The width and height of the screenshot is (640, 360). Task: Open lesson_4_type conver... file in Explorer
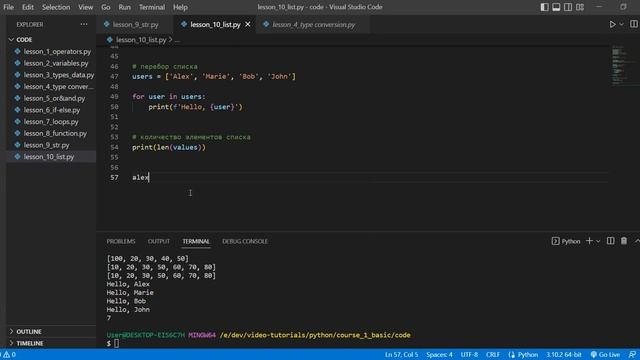pyautogui.click(x=51, y=87)
